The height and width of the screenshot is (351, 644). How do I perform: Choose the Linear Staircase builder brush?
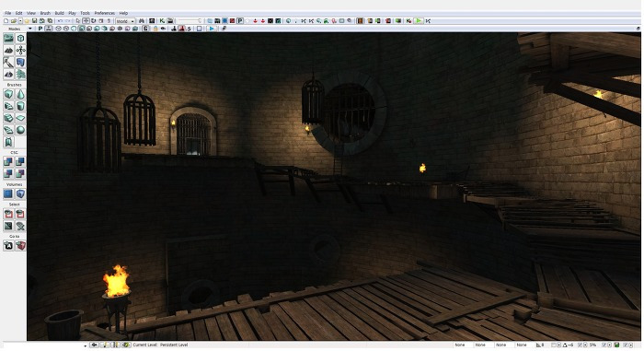8,118
